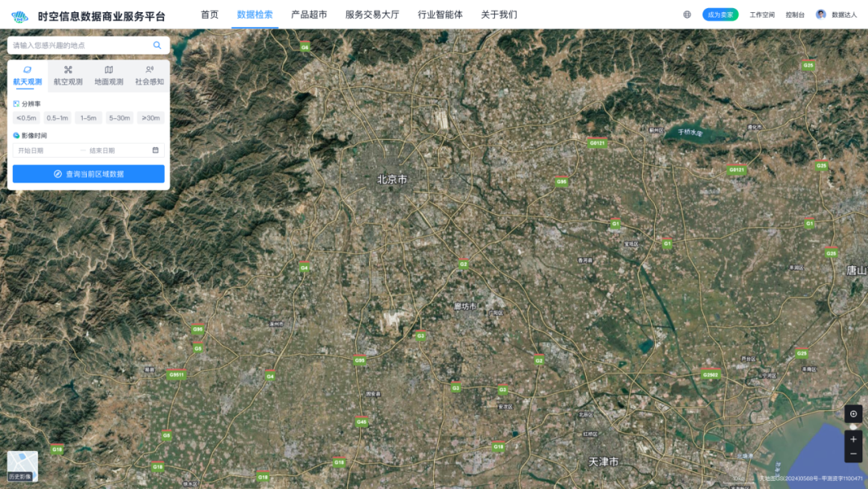Open the 开始日期 start date picker
The width and height of the screenshot is (868, 489).
click(44, 150)
